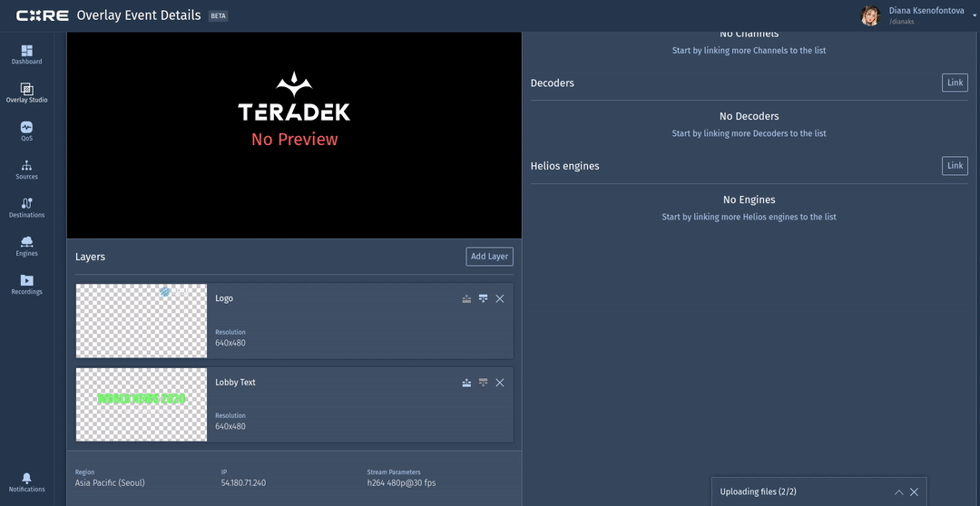The height and width of the screenshot is (506, 980).
Task: Open the Engines page
Action: (26, 246)
